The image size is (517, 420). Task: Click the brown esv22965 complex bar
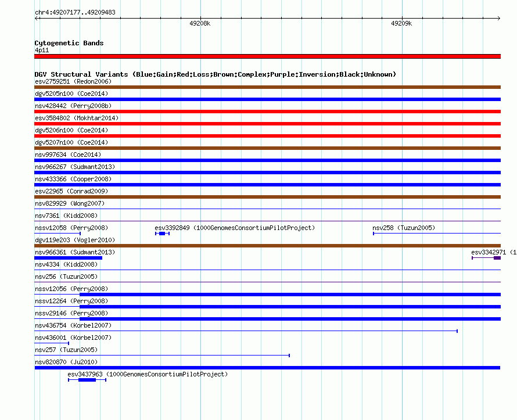267,197
